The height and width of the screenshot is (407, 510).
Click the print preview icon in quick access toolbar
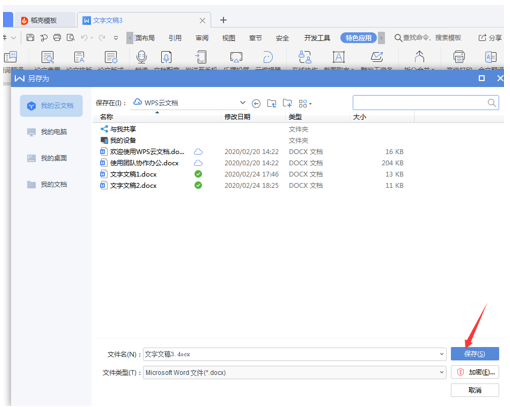click(70, 38)
